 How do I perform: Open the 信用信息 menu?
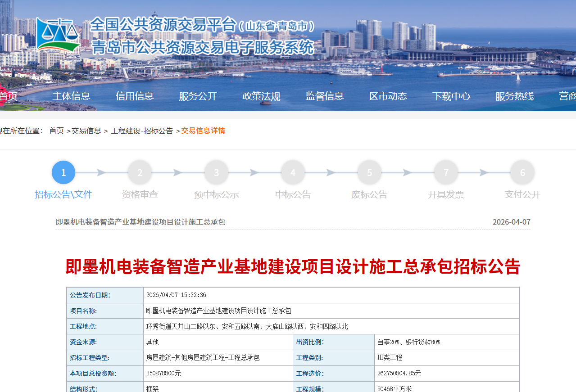click(x=135, y=96)
